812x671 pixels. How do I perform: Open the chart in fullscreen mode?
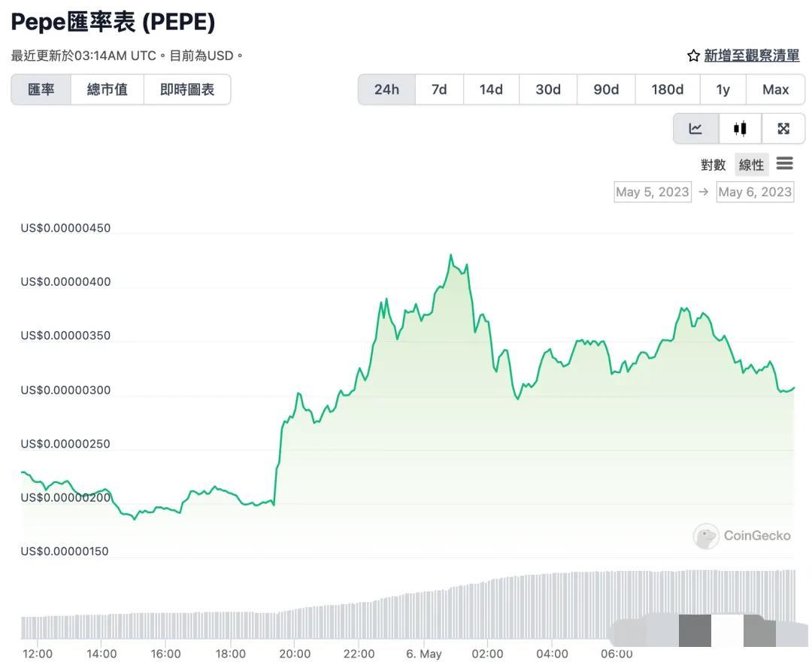pos(784,128)
